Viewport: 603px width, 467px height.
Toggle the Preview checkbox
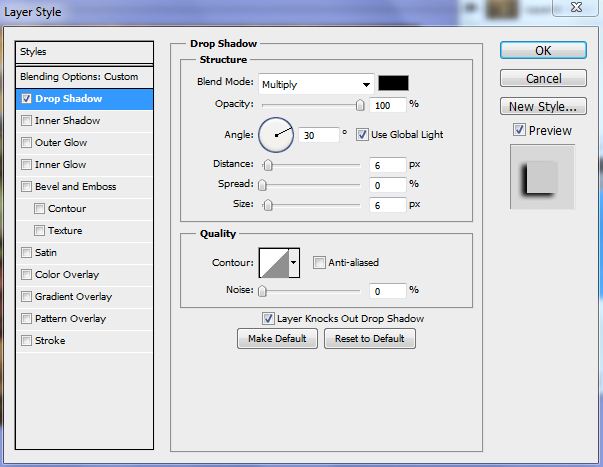[x=519, y=130]
